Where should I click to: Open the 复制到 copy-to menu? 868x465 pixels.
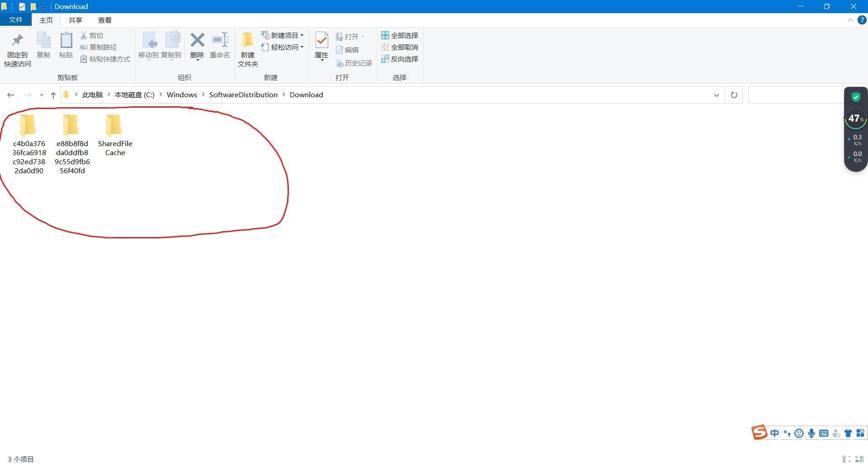(x=171, y=45)
